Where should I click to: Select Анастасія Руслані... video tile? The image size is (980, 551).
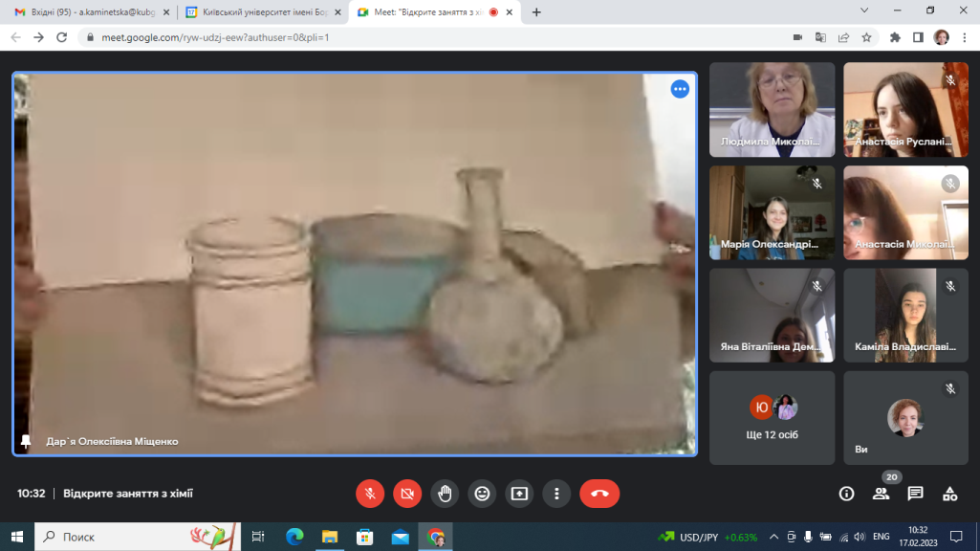905,109
